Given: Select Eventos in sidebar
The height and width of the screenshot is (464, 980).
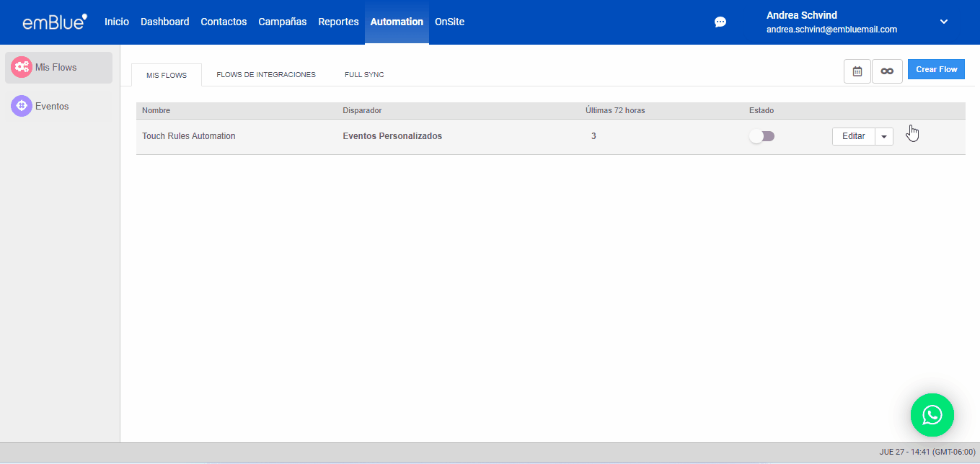Looking at the screenshot, I should tap(58, 106).
